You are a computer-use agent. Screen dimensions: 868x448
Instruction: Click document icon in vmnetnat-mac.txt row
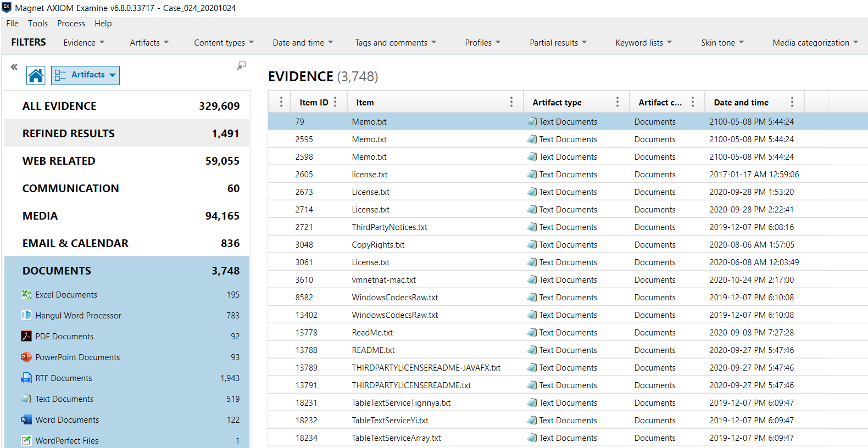(x=532, y=279)
